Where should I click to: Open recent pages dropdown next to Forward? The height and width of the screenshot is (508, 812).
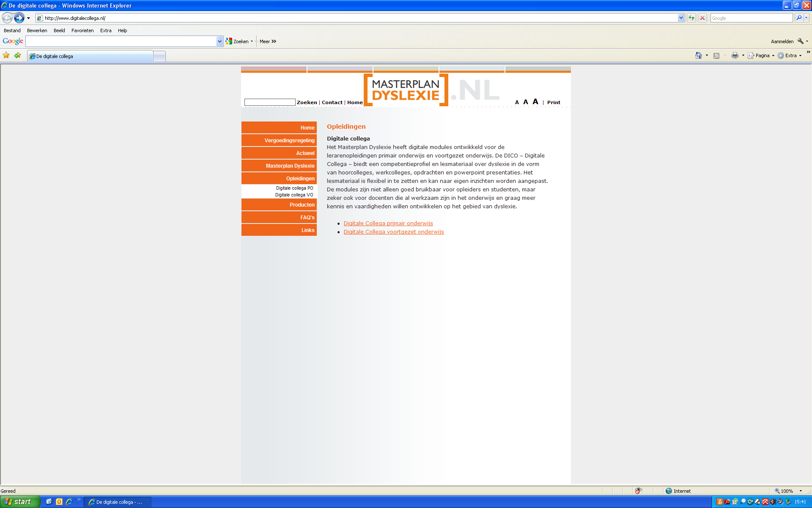pyautogui.click(x=28, y=18)
